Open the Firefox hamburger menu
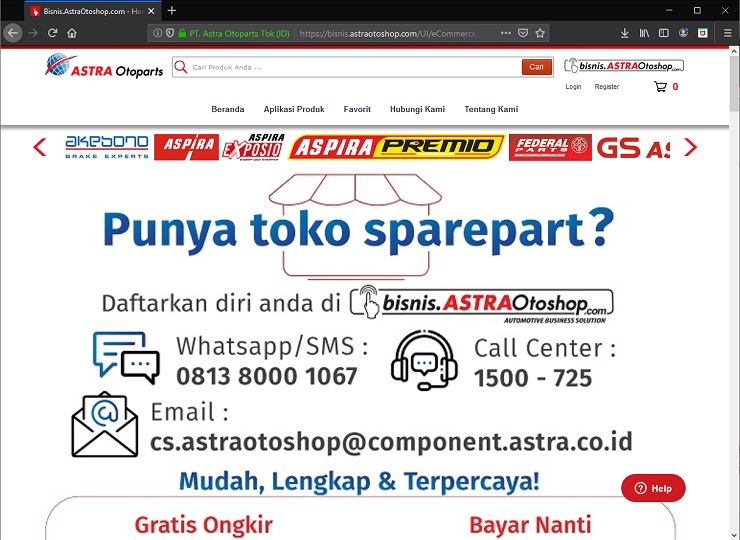The width and height of the screenshot is (740, 540). point(727,33)
